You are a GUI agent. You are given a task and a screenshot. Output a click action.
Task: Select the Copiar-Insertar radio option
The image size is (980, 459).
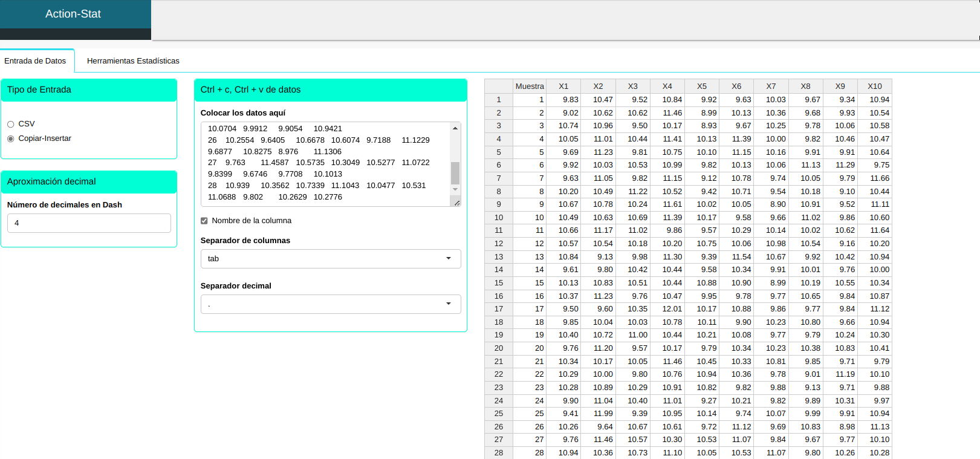11,138
